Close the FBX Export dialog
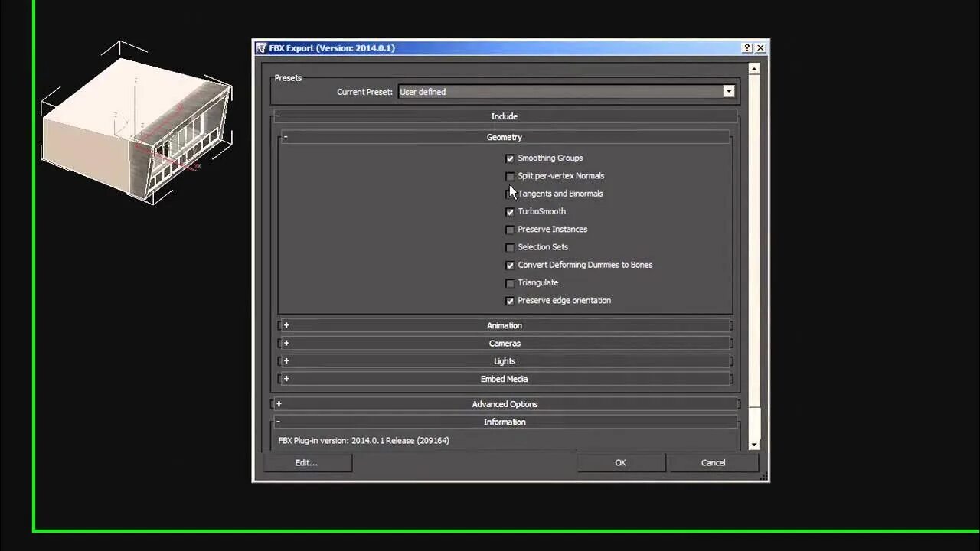 click(760, 47)
